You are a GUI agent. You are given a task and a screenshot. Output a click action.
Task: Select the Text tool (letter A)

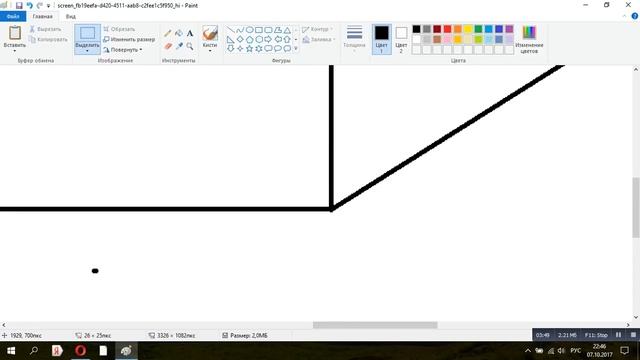[x=190, y=33]
